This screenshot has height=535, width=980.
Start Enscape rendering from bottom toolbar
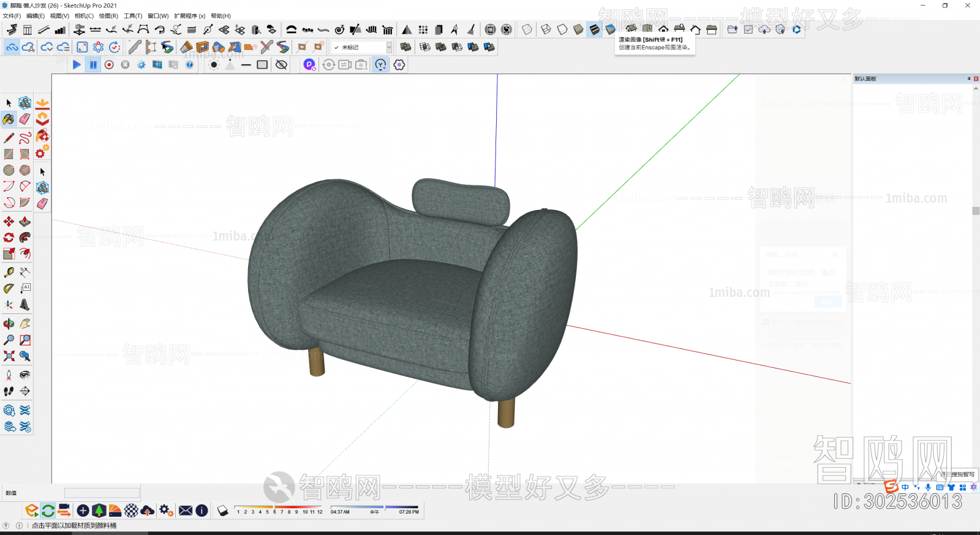pos(31,511)
